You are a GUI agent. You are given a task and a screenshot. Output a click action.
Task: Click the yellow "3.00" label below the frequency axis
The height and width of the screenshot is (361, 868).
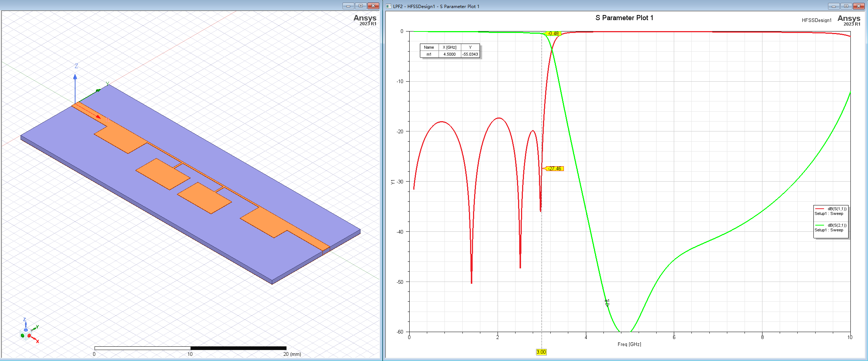pyautogui.click(x=541, y=352)
